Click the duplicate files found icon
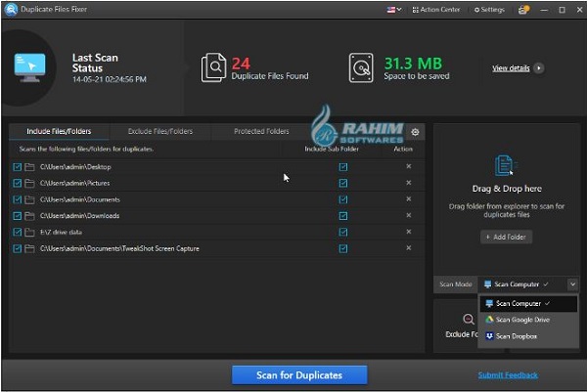Viewport: 587px width, 392px height. pyautogui.click(x=213, y=67)
